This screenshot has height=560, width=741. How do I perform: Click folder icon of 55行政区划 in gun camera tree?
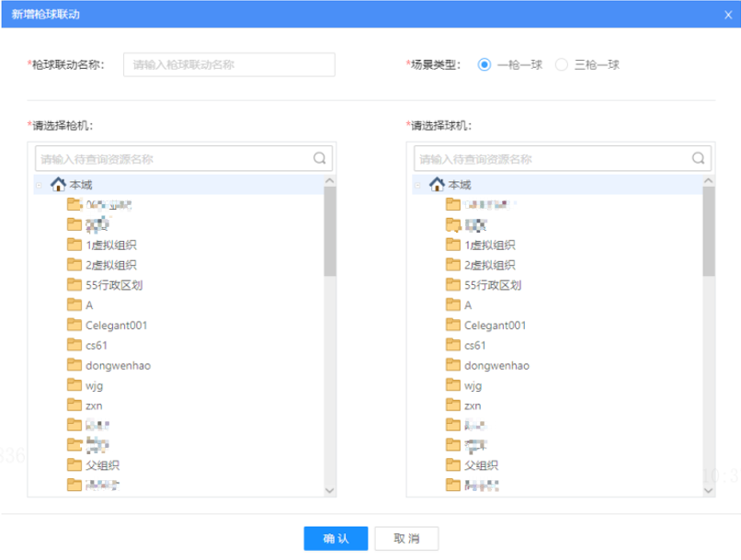74,284
